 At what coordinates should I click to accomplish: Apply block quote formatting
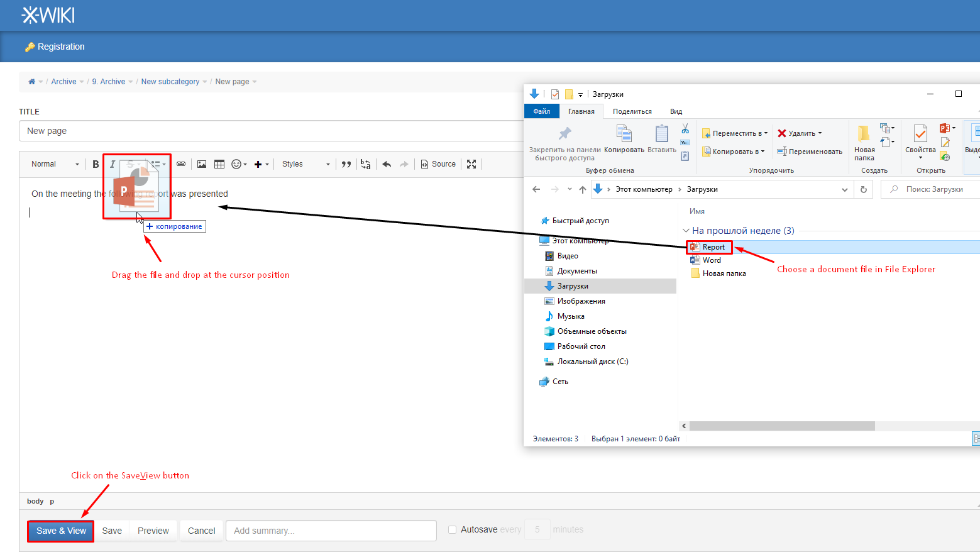(346, 164)
